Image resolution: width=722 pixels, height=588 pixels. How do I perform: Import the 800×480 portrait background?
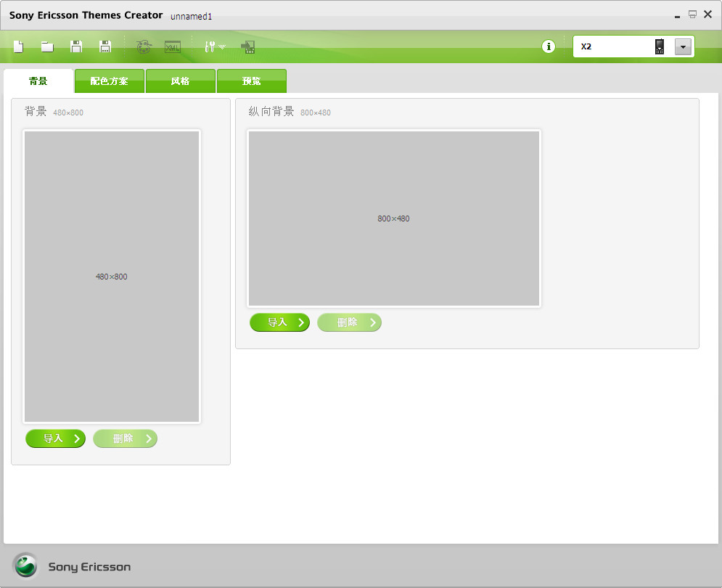(279, 322)
